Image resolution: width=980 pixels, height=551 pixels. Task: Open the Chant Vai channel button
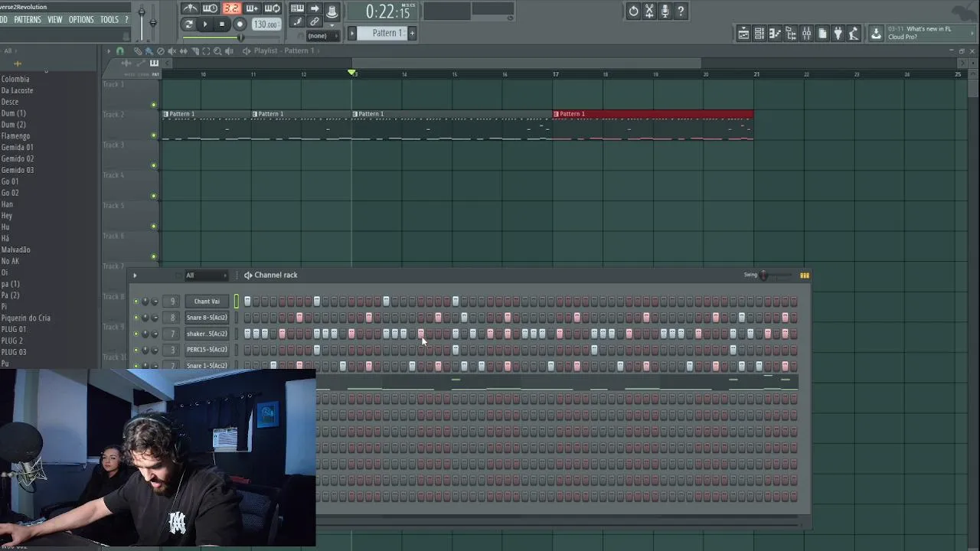(x=207, y=302)
